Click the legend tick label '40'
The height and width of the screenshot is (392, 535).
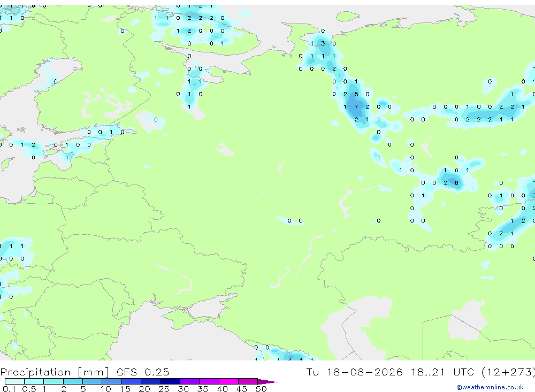pos(222,389)
